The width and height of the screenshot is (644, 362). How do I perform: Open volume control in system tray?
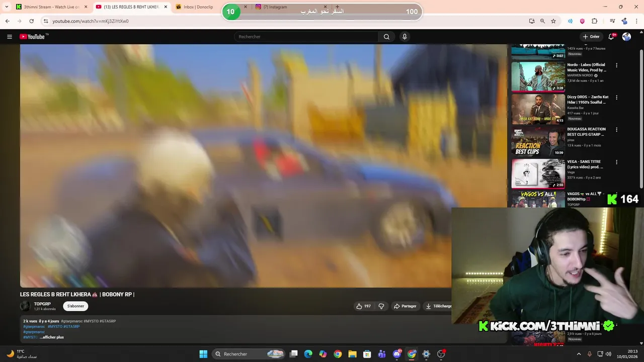(608, 354)
